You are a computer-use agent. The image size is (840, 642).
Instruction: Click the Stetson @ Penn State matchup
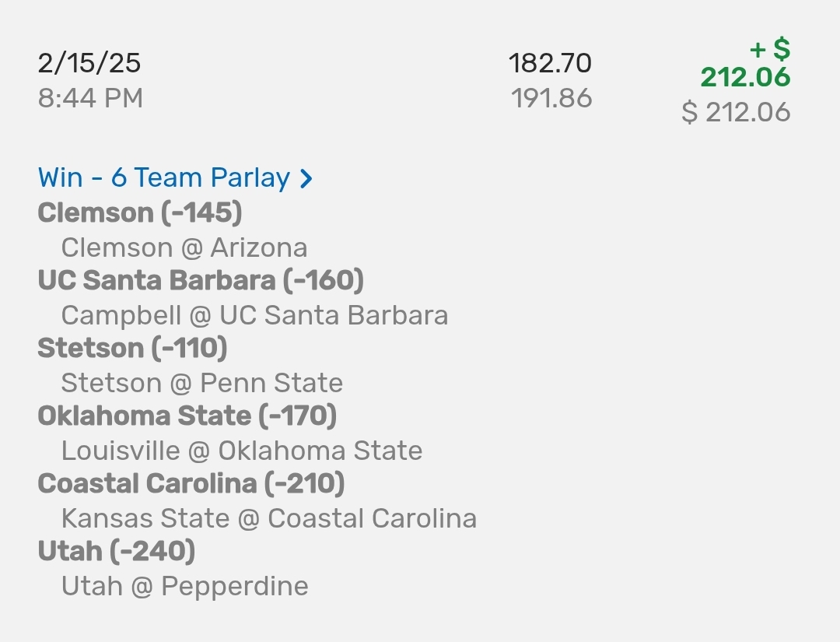pos(201,383)
